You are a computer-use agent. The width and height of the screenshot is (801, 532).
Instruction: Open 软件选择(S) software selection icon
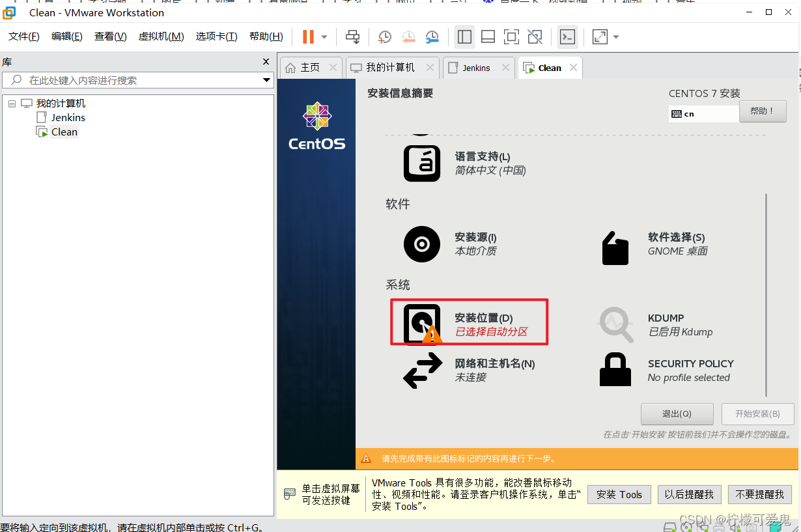tap(615, 248)
